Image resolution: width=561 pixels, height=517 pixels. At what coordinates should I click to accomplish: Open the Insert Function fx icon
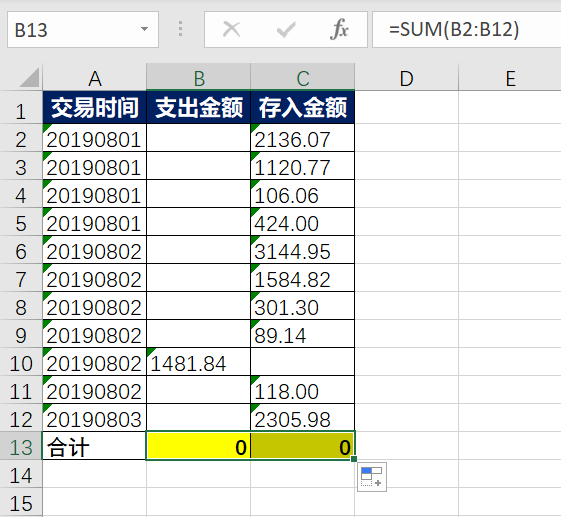[x=339, y=29]
